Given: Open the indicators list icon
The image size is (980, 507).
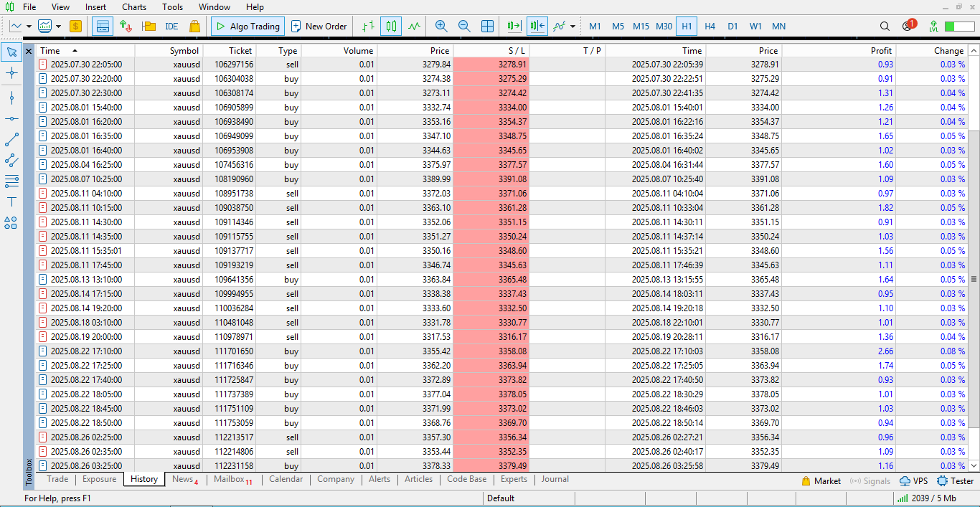Looking at the screenshot, I should (560, 27).
